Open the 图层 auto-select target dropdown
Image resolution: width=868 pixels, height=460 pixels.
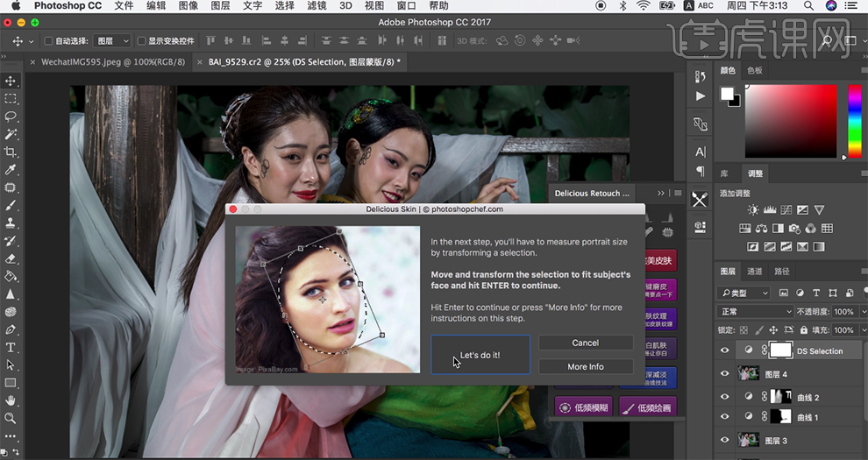(112, 41)
